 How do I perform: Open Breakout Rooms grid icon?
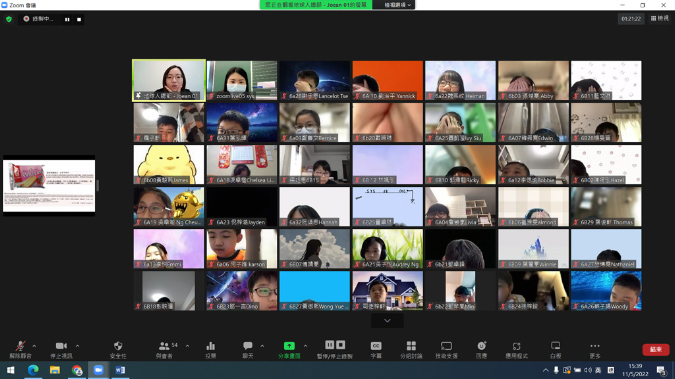tap(411, 349)
